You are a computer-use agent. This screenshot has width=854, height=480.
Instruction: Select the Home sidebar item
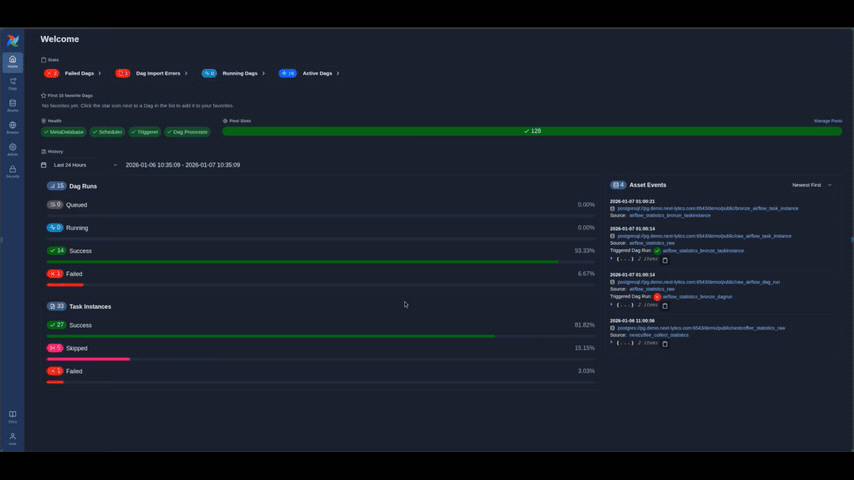[12, 62]
